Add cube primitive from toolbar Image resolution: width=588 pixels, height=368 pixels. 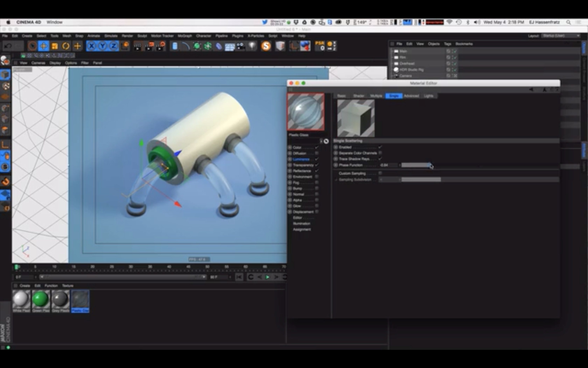tap(175, 46)
